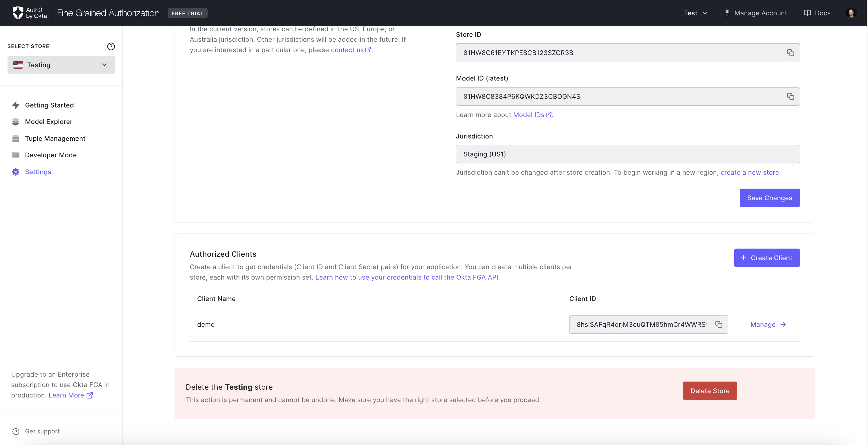Open the Model IDs documentation link
868x445 pixels.
tap(528, 115)
